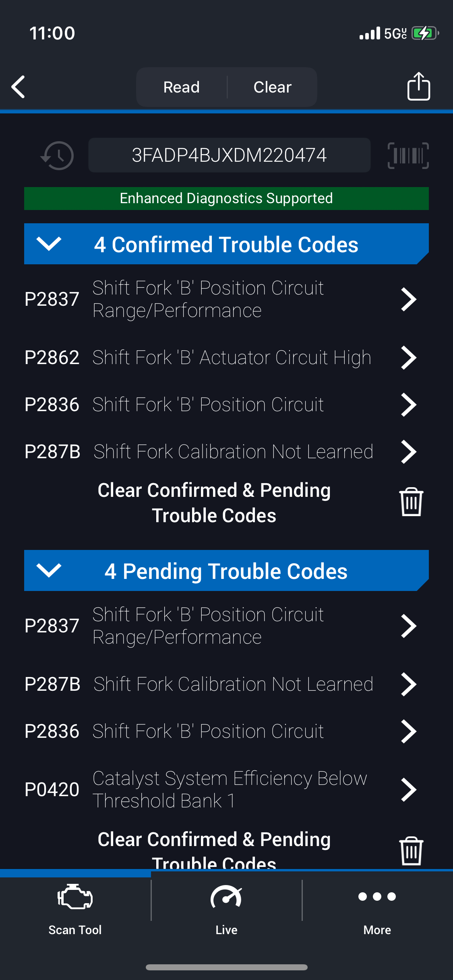453x980 pixels.
Task: Tap the barcode VIN scanner icon
Action: tap(408, 156)
